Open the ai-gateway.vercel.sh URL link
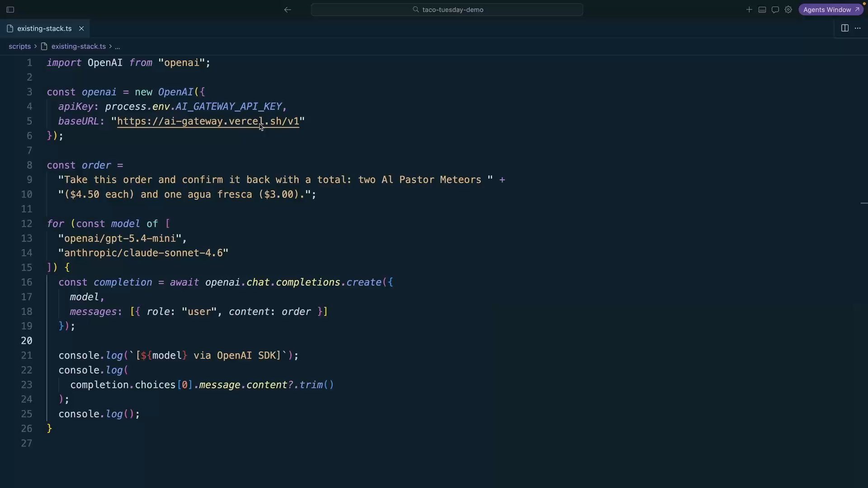 [x=208, y=121]
